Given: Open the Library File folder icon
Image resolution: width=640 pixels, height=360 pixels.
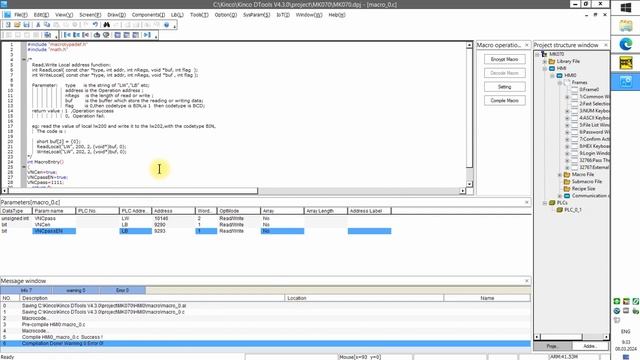Looking at the screenshot, I should coord(552,61).
